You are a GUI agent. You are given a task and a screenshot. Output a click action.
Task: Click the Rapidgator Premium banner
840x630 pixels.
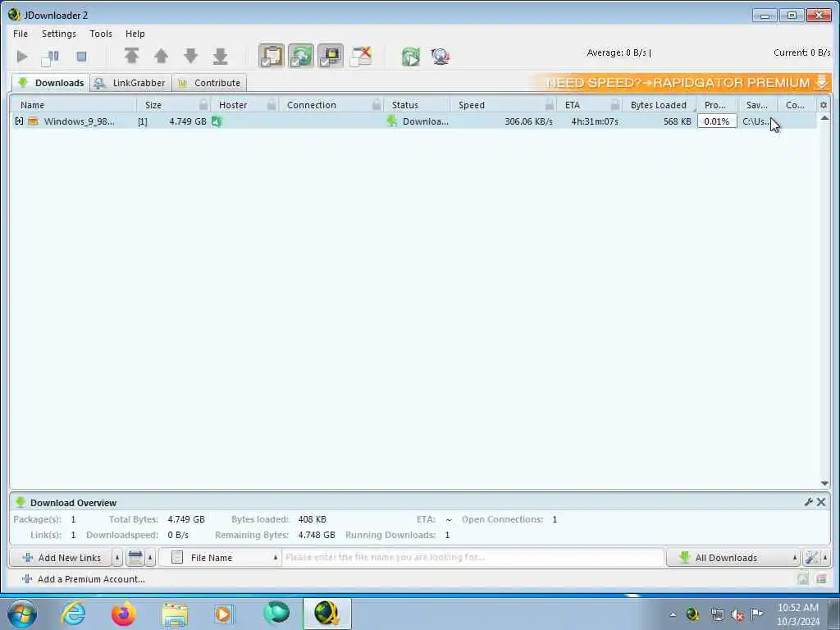pos(681,83)
